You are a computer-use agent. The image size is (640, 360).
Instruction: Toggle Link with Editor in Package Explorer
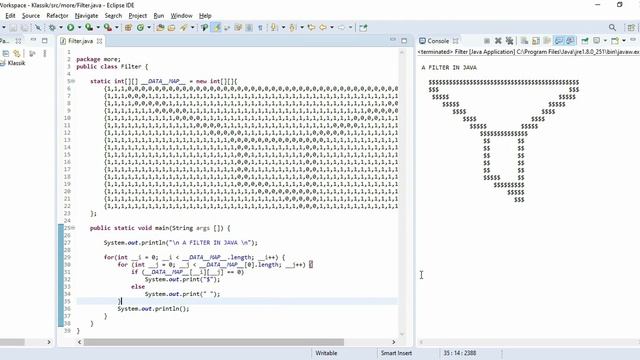click(x=17, y=53)
